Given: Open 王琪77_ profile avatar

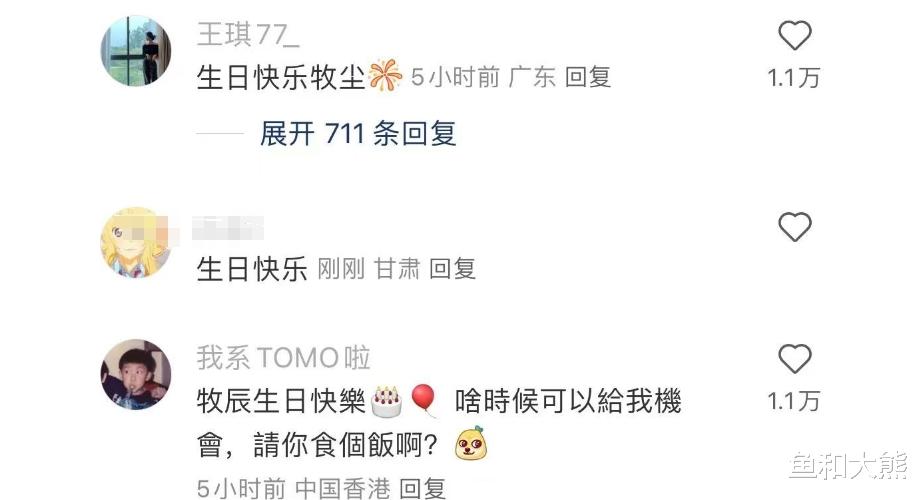Looking at the screenshot, I should click(x=136, y=51).
